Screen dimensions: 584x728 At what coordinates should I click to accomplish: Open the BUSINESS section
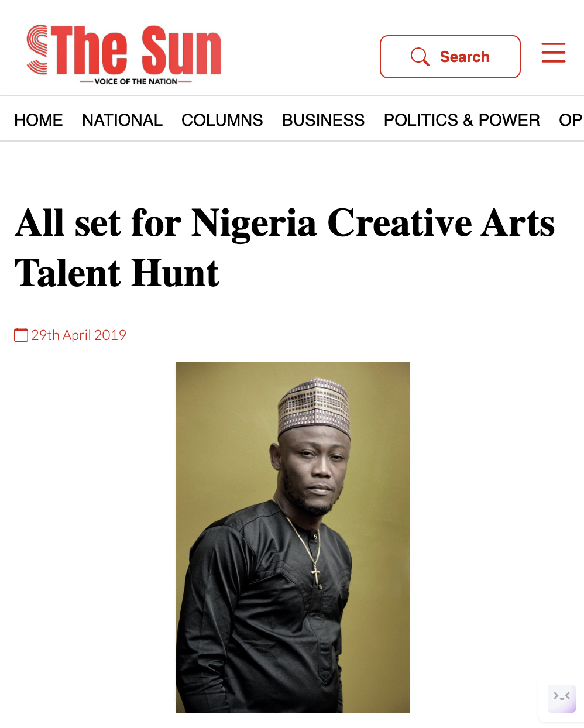[x=324, y=120]
